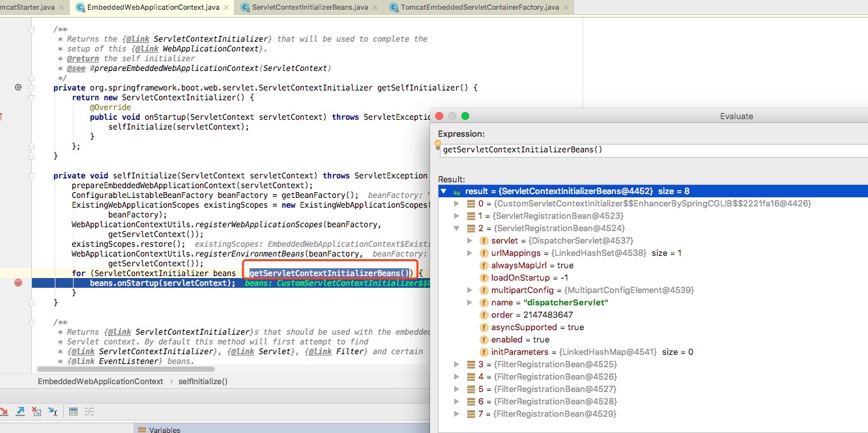The image size is (868, 433).
Task: Click the grayed stream-trace icon in debug toolbar
Action: (89, 411)
